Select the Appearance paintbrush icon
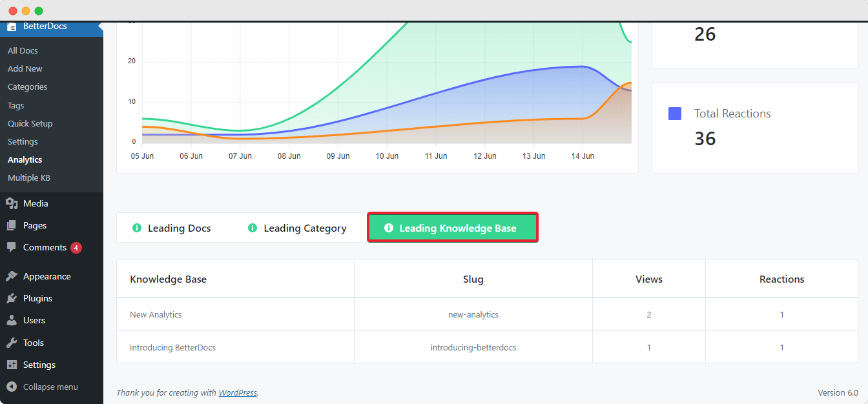Screen dimensions: 868x404 pyautogui.click(x=11, y=276)
